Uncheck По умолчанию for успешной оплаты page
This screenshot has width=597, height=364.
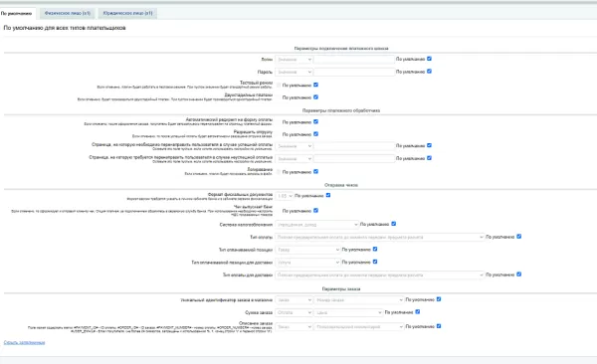pos(429,145)
